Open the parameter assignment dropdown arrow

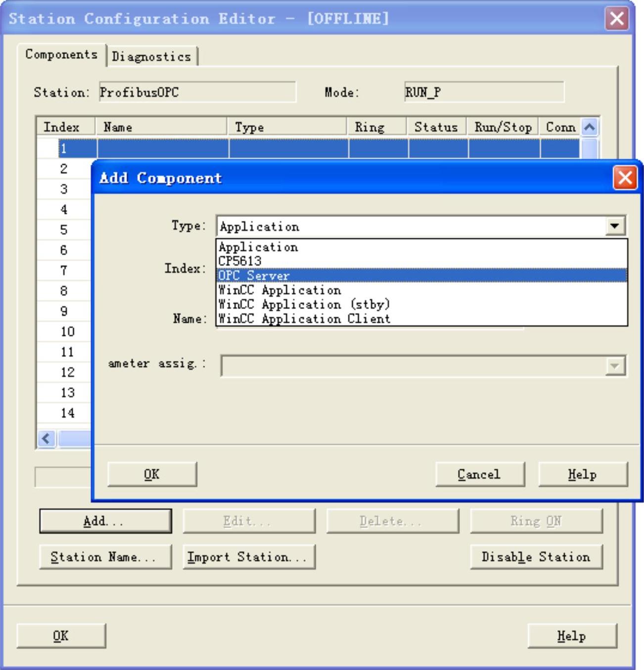pos(615,366)
